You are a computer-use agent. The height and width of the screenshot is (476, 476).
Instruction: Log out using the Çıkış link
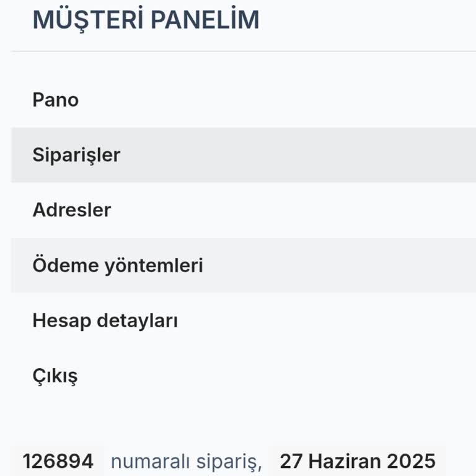click(x=55, y=376)
